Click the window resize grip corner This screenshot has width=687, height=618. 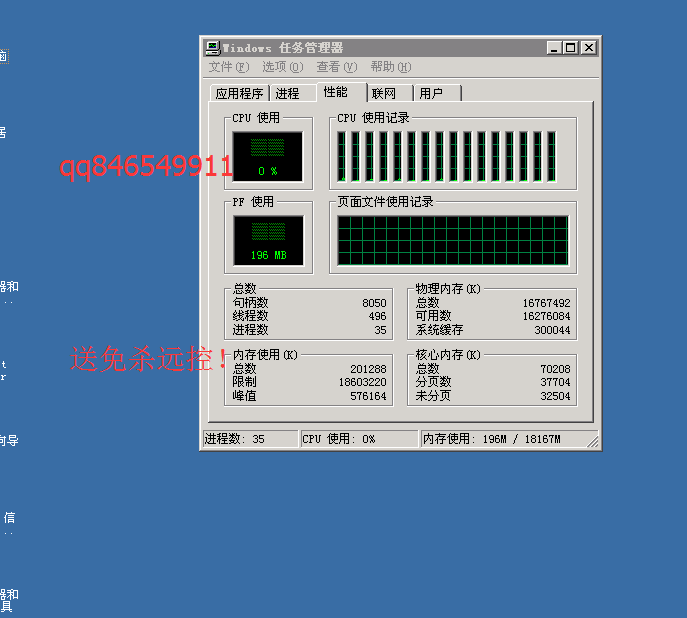point(593,442)
